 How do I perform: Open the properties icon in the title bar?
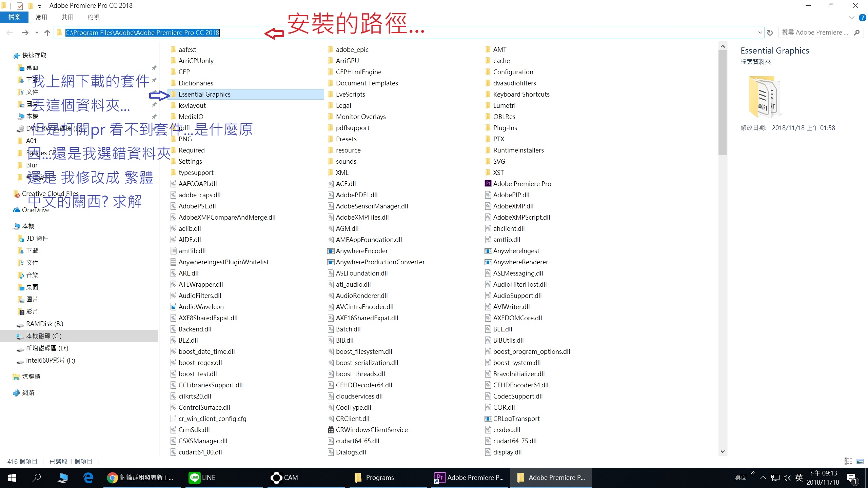(20, 6)
